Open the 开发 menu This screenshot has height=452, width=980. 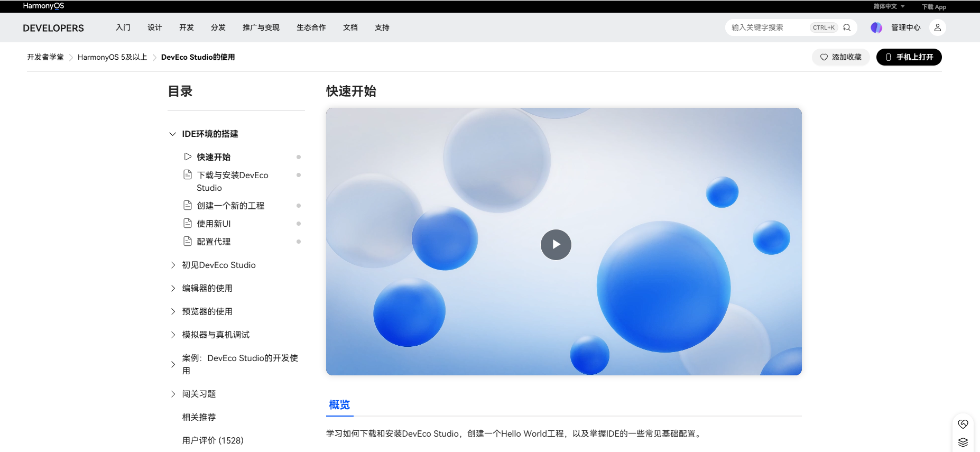tap(187, 27)
